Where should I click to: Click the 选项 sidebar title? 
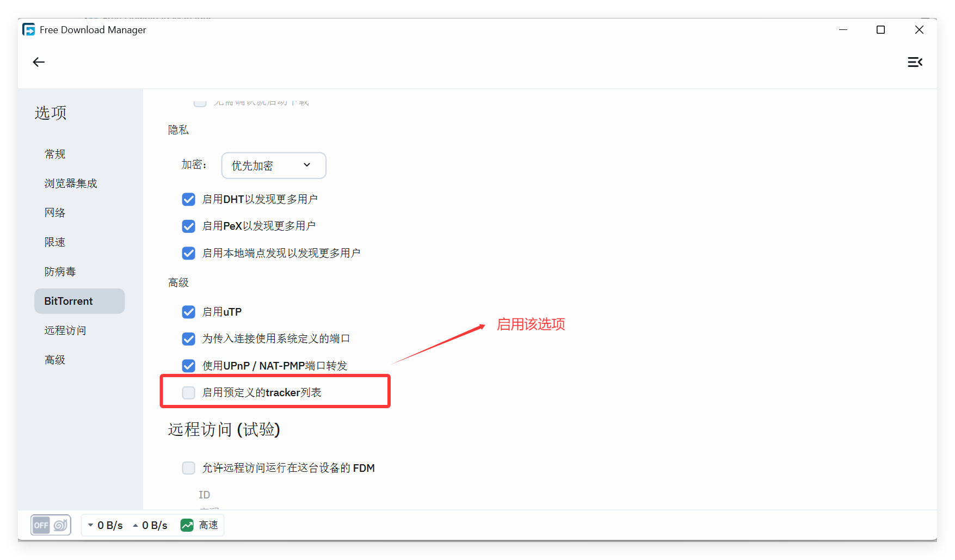point(51,113)
